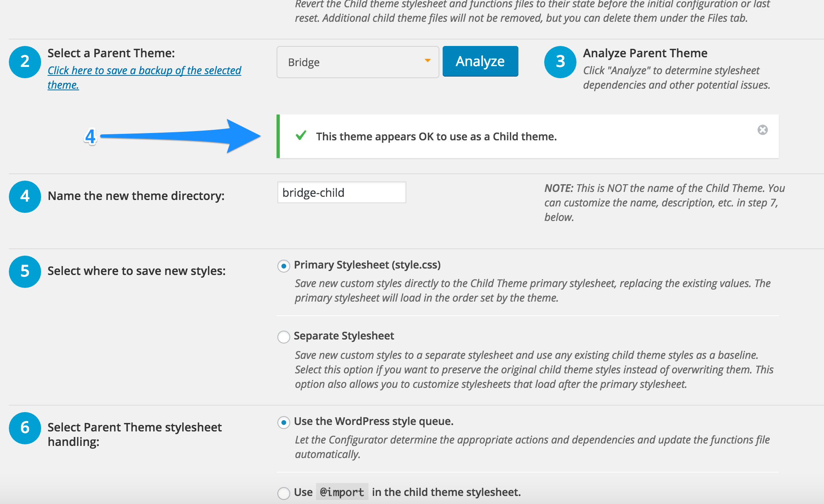Click the green checkmark icon in notice

(301, 135)
